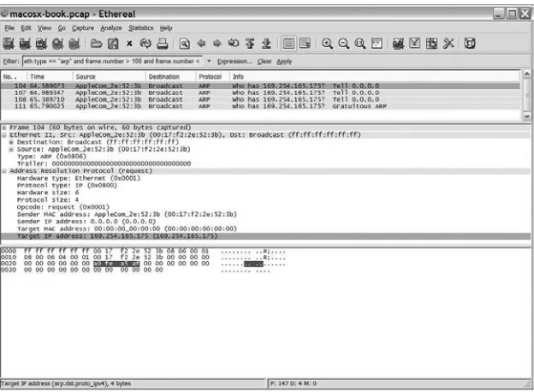The height and width of the screenshot is (392, 534).
Task: Open the filter history dropdown arrow
Action: point(209,62)
